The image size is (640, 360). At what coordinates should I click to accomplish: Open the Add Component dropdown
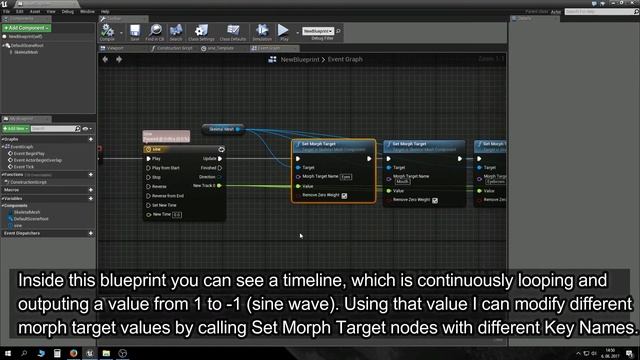tap(27, 28)
